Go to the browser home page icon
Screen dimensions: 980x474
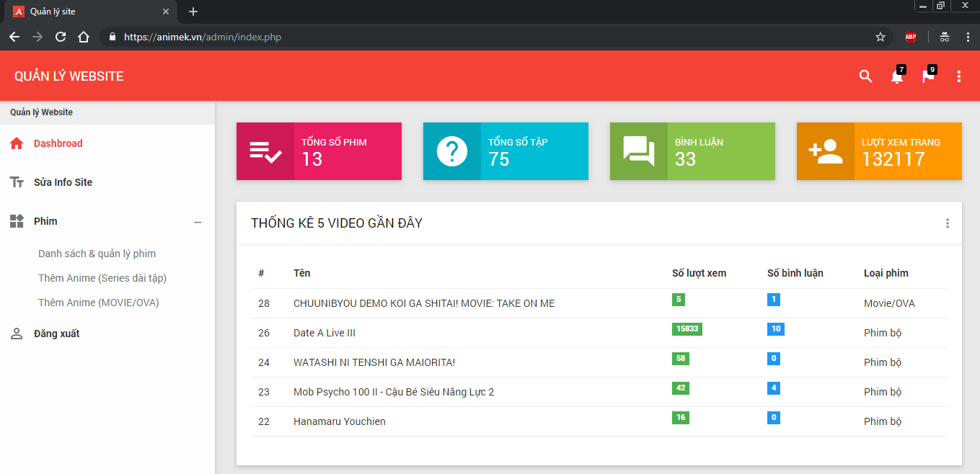pyautogui.click(x=84, y=37)
